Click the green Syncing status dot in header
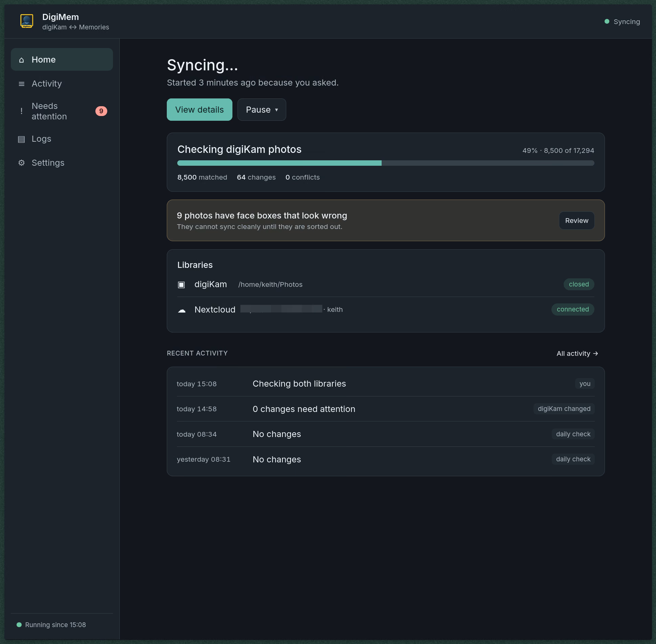This screenshot has width=656, height=644. (x=607, y=22)
